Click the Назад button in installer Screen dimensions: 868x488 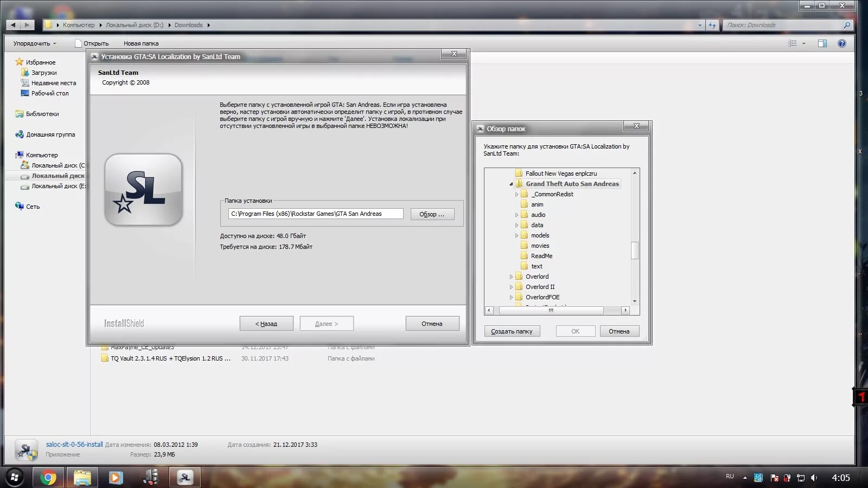(266, 324)
